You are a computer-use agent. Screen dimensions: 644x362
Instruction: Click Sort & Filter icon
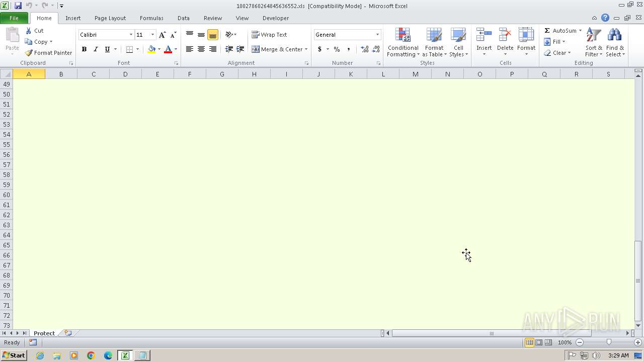pyautogui.click(x=594, y=35)
